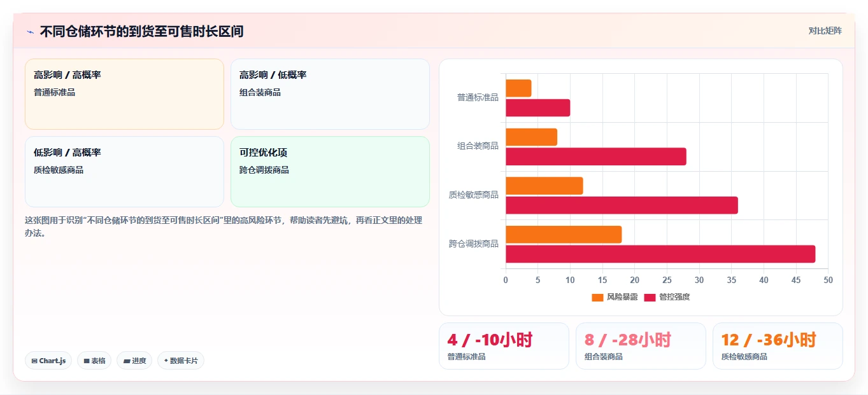Click the title 不同仓储环节的到货至可售时长区间
Image resolution: width=868 pixels, height=395 pixels.
coord(141,31)
